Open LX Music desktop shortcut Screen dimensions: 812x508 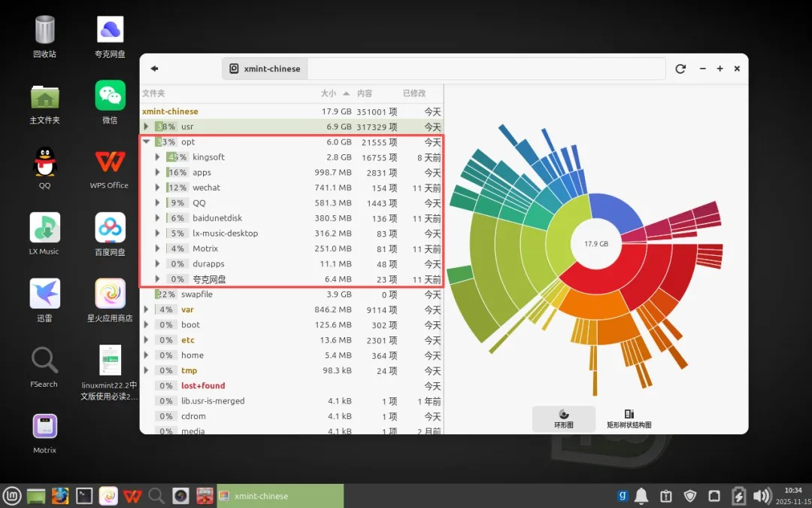(44, 234)
